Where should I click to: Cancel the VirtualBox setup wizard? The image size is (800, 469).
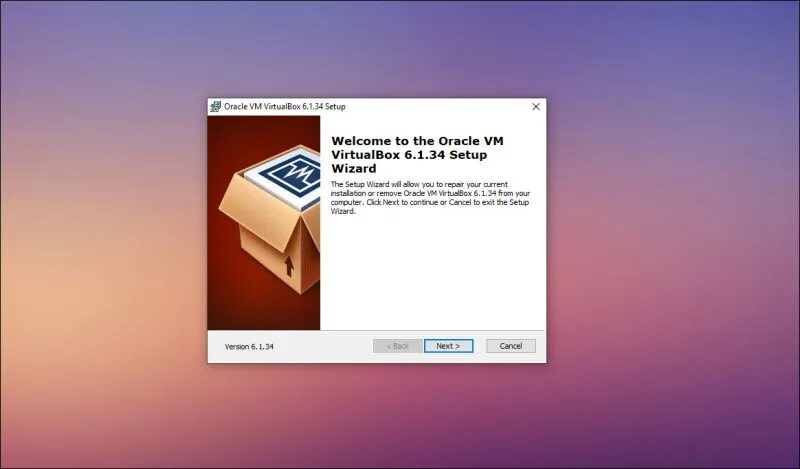pos(511,346)
